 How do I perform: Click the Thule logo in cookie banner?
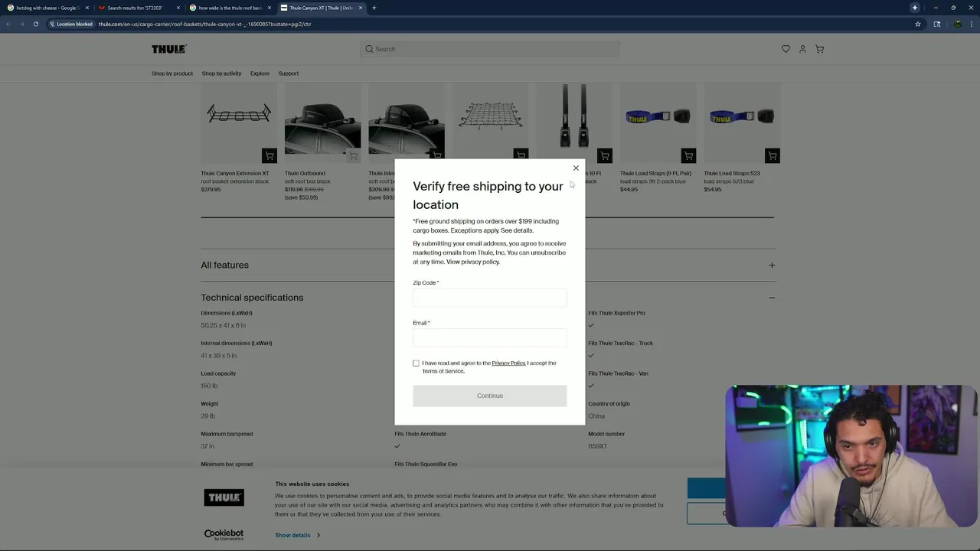224,497
